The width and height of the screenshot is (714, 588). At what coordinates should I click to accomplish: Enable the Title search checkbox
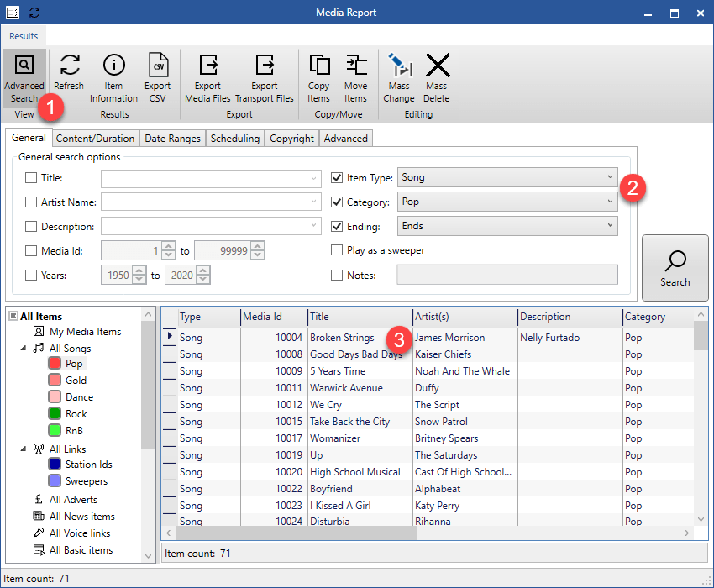coord(31,177)
